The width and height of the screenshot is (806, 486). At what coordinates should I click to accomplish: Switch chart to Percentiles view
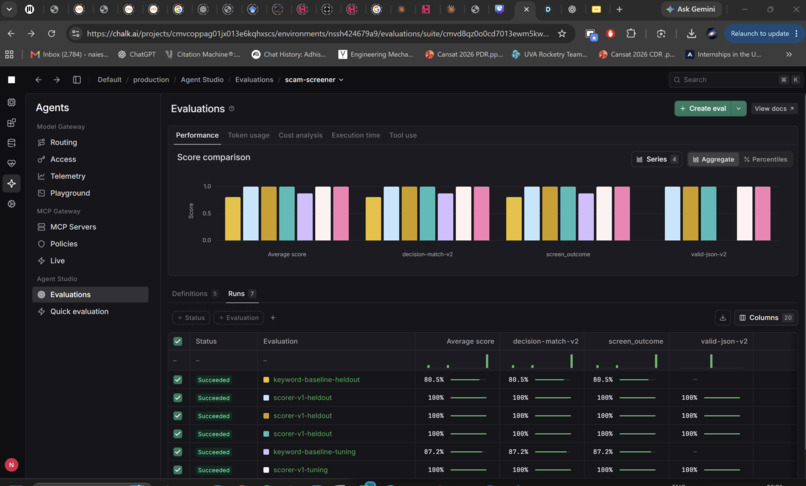coord(765,159)
